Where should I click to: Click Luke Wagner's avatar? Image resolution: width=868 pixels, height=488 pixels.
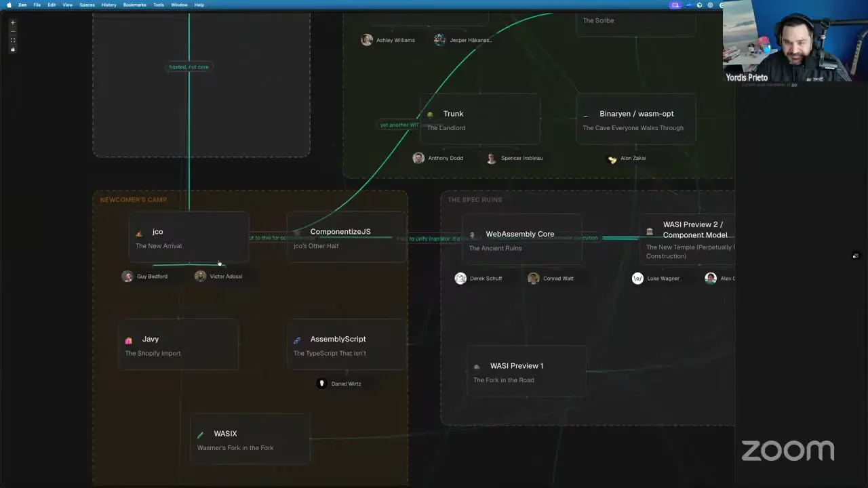tap(637, 278)
